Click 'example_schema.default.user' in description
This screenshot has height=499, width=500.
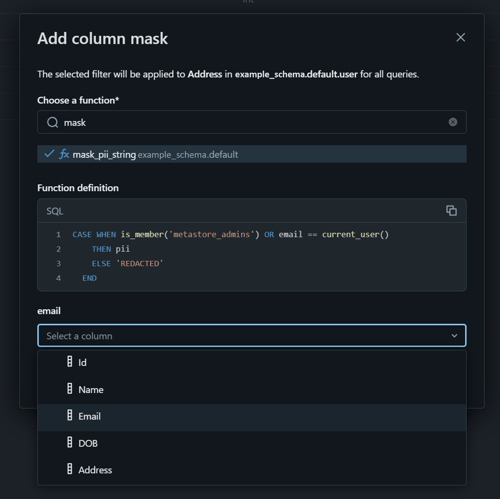tap(296, 74)
